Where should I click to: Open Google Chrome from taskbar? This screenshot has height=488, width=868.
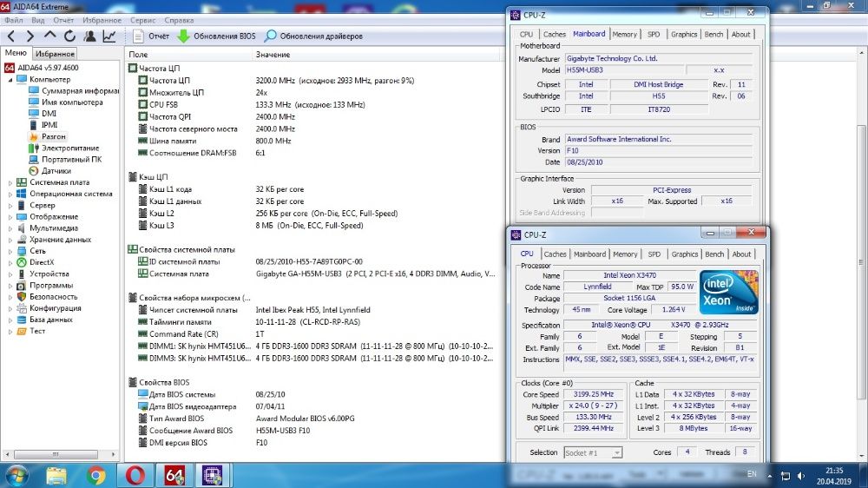pos(96,475)
